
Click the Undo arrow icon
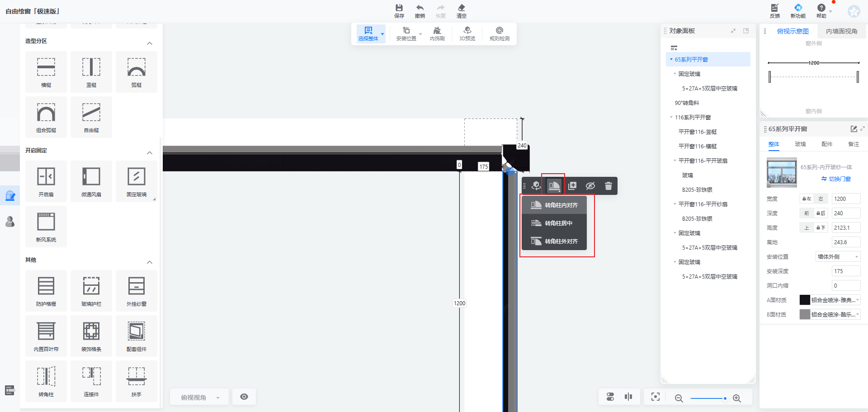[420, 10]
